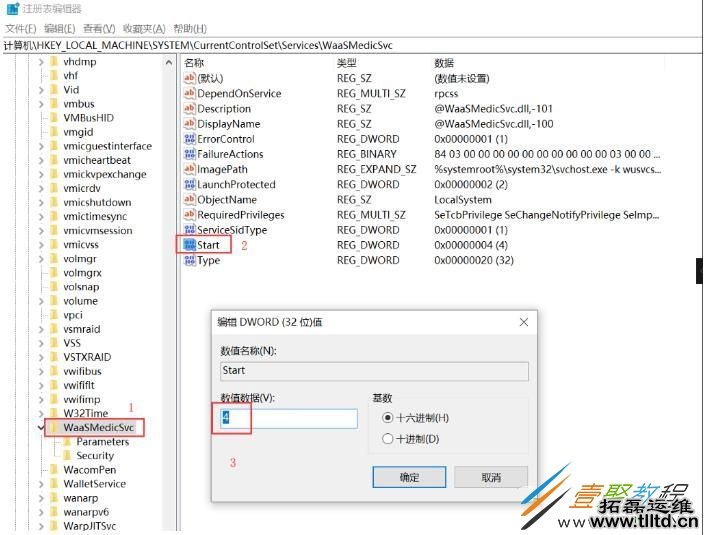Open the 收藏夹(A) menu
This screenshot has height=535, width=704.
tap(144, 29)
